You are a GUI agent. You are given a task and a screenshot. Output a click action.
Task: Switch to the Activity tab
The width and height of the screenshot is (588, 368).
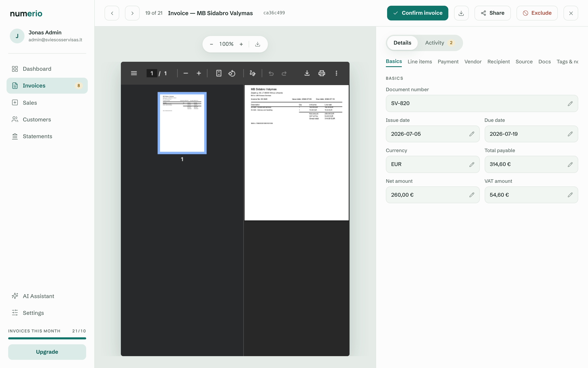click(440, 43)
